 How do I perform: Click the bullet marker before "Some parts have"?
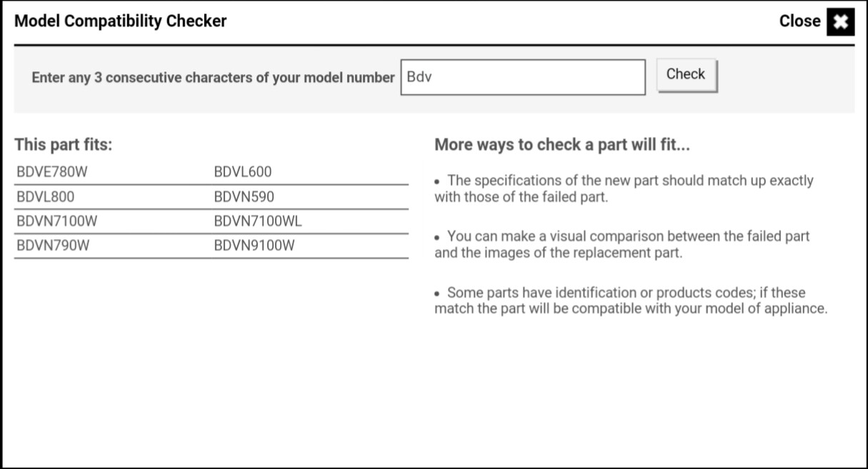click(x=439, y=294)
